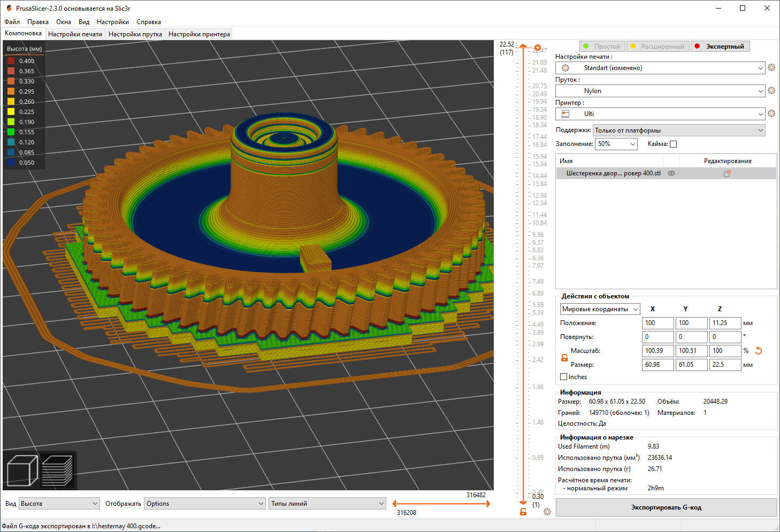Click the Z rotation field
The image size is (780, 532).
click(725, 337)
